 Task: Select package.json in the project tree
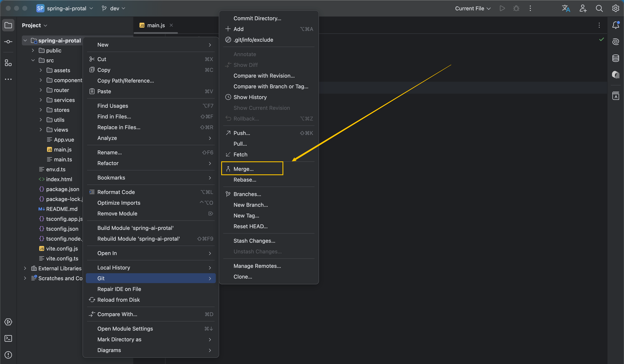[x=62, y=189]
